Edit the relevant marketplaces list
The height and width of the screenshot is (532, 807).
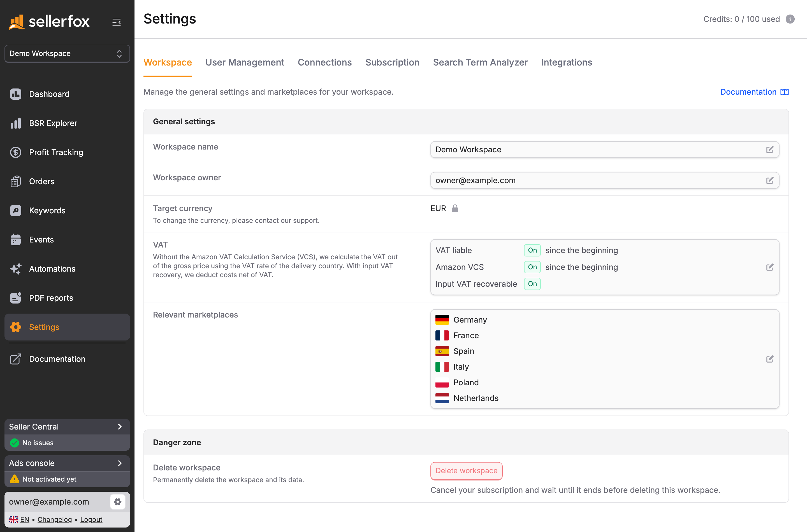pos(770,359)
